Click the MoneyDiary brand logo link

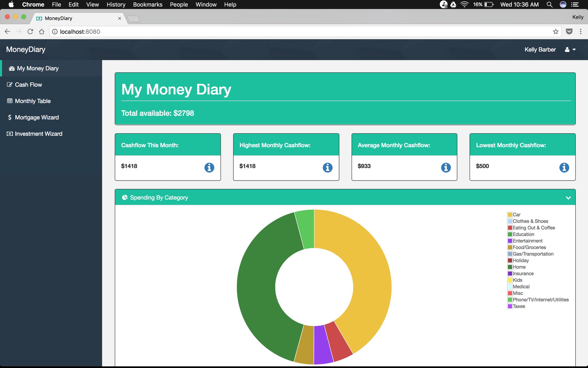(26, 49)
